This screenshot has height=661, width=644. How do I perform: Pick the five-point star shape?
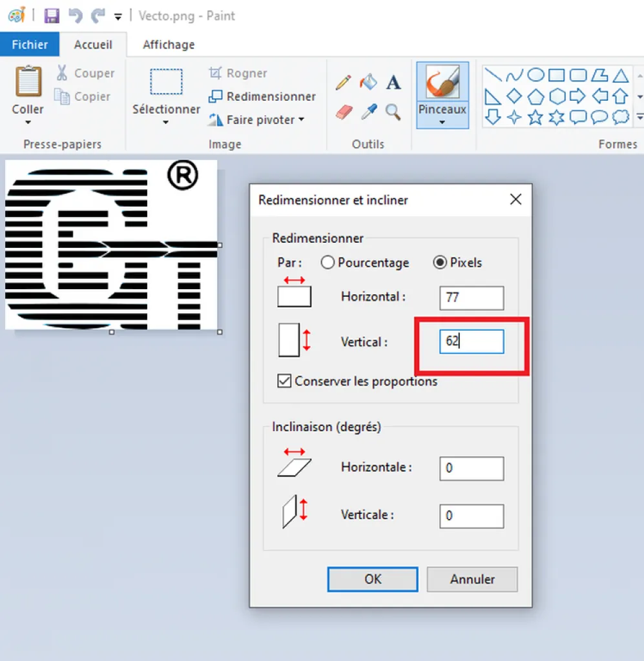tap(535, 117)
